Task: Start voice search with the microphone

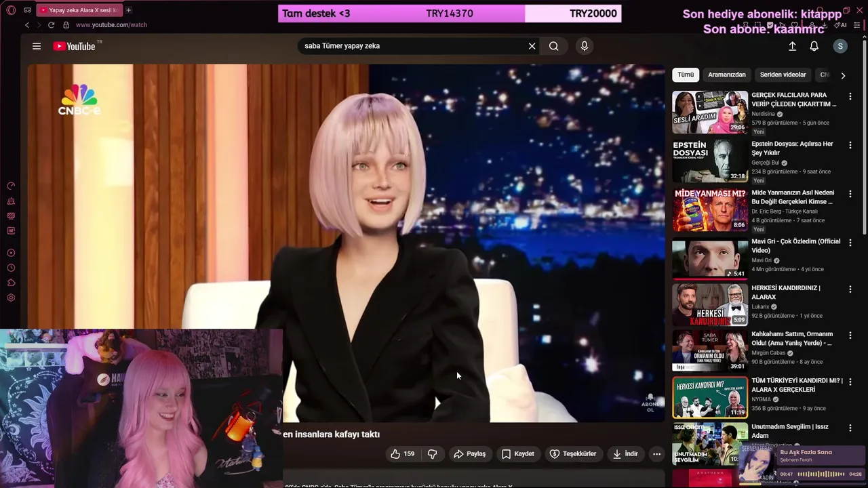Action: coord(585,46)
